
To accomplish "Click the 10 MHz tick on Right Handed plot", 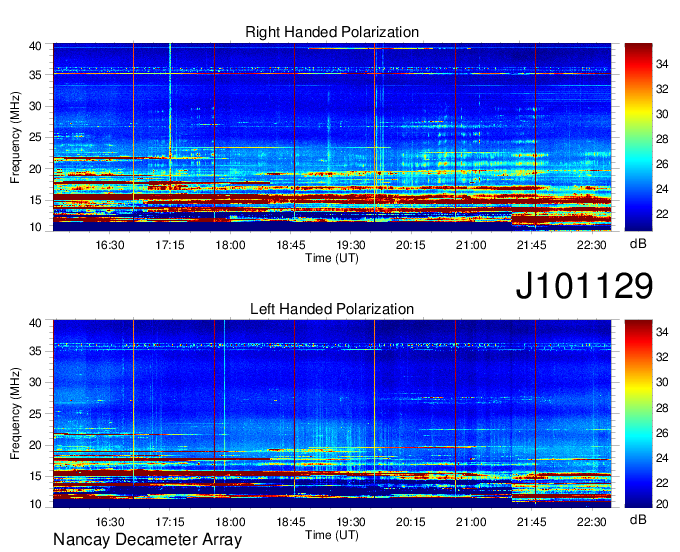I will [x=36, y=227].
